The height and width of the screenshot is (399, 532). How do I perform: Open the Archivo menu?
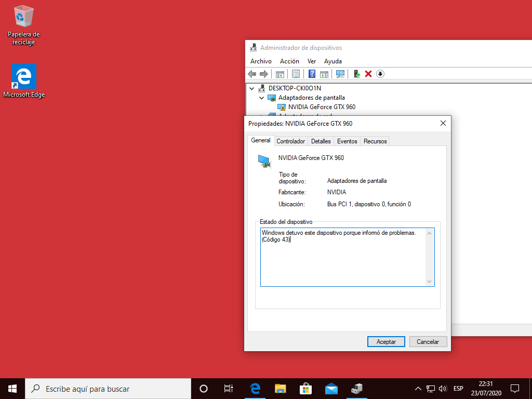[261, 61]
